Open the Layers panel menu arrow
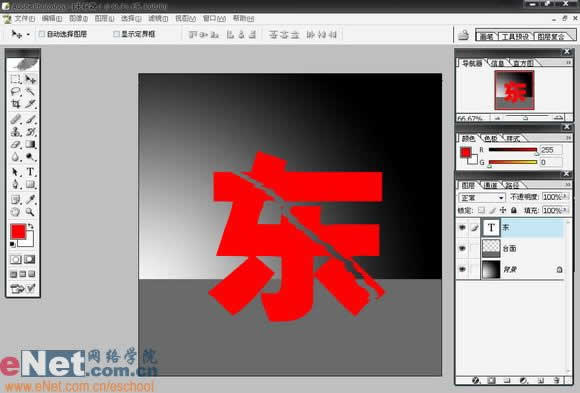The height and width of the screenshot is (393, 580). pos(569,185)
